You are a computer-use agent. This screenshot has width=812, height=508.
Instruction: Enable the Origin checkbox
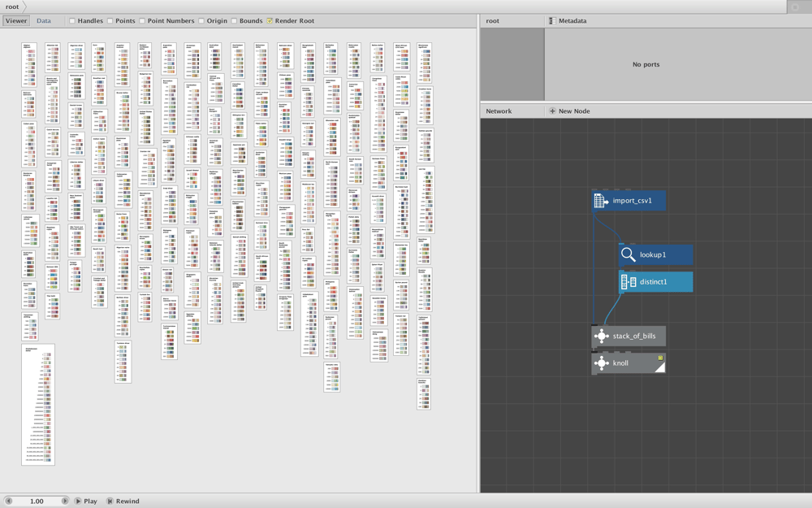(201, 21)
